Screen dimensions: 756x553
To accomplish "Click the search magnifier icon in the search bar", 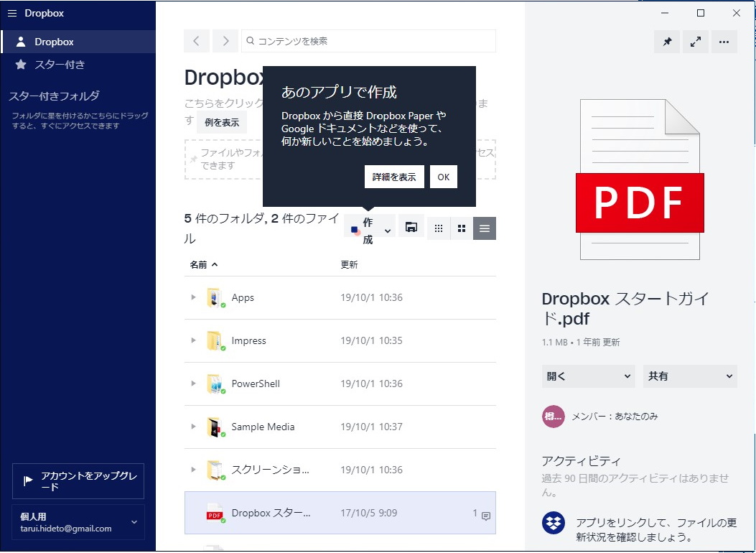I will click(x=248, y=41).
